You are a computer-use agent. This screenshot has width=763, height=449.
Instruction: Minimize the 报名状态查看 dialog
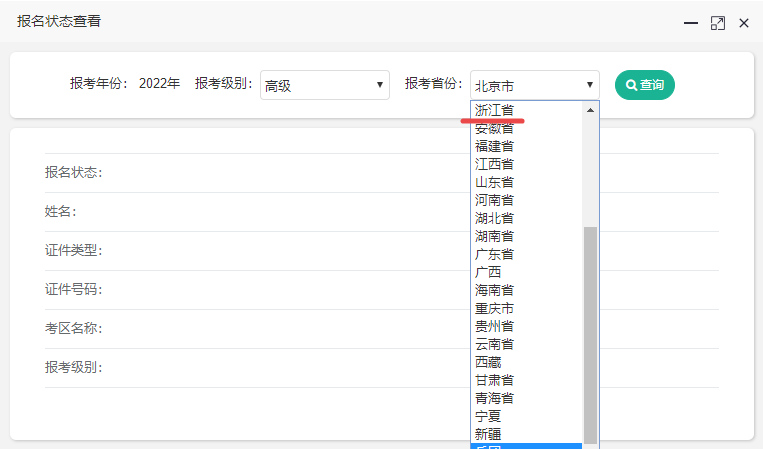tap(690, 22)
